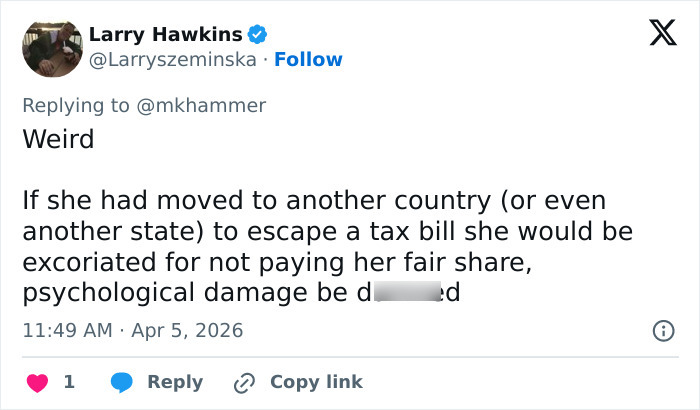Image resolution: width=700 pixels, height=410 pixels.
Task: Click the word 'Weird' in the tweet
Action: 58,138
